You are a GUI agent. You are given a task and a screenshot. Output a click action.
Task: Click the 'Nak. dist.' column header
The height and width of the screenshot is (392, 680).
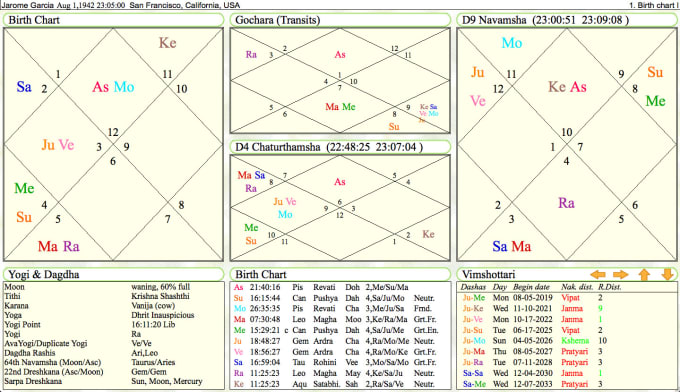[577, 287]
